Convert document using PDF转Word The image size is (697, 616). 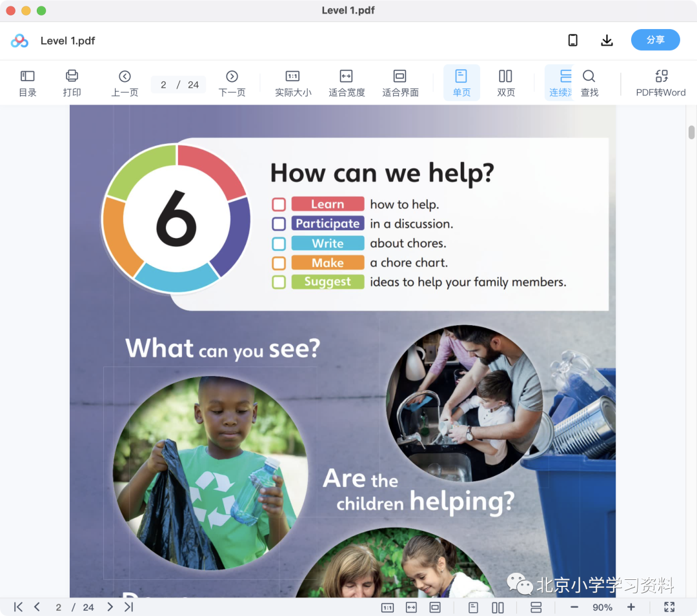(x=661, y=83)
